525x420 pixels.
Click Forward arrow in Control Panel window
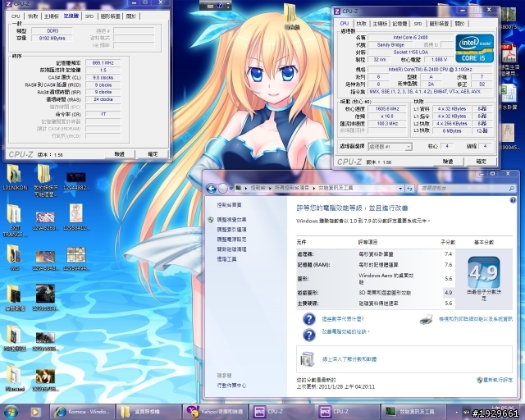tap(222, 189)
